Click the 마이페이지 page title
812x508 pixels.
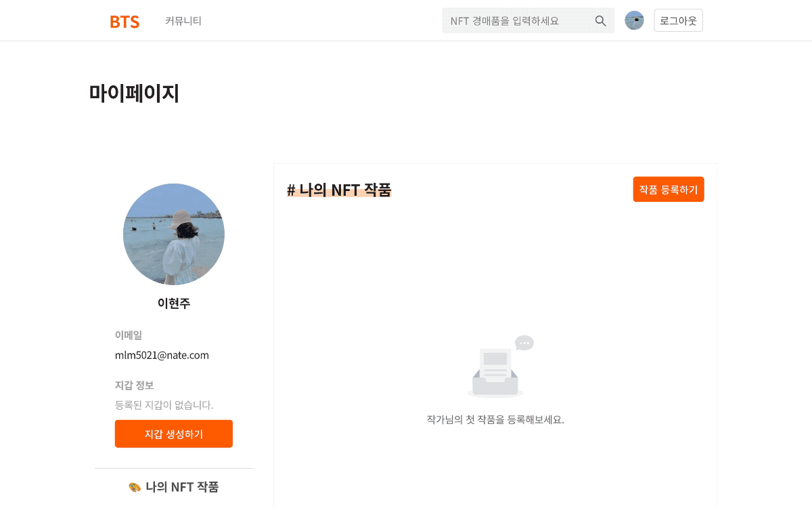coord(134,93)
